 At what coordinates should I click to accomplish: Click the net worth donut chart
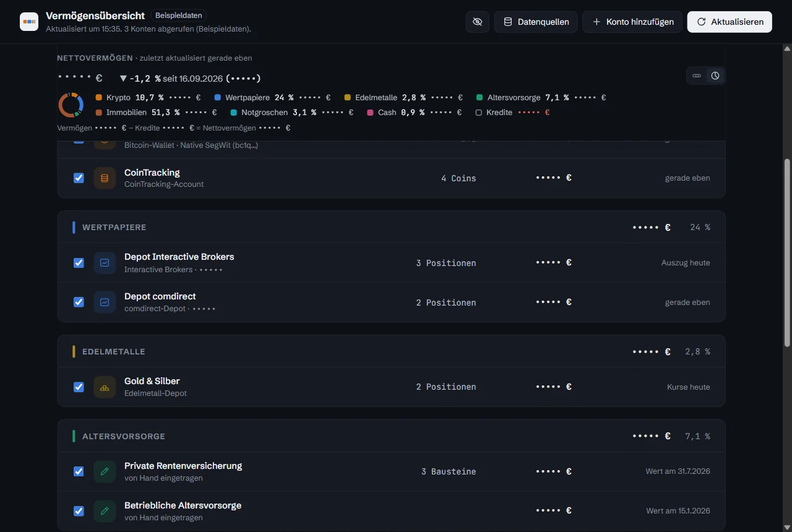(x=71, y=105)
